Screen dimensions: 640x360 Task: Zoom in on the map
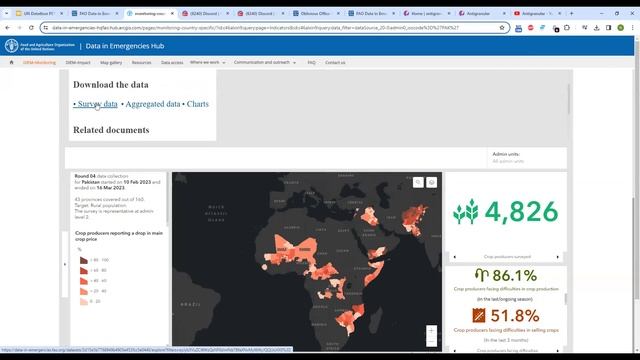point(431,331)
